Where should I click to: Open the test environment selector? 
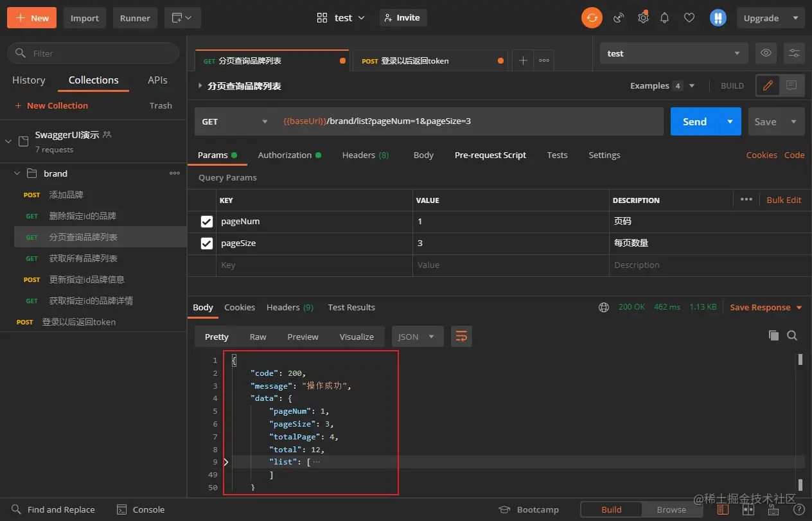674,53
